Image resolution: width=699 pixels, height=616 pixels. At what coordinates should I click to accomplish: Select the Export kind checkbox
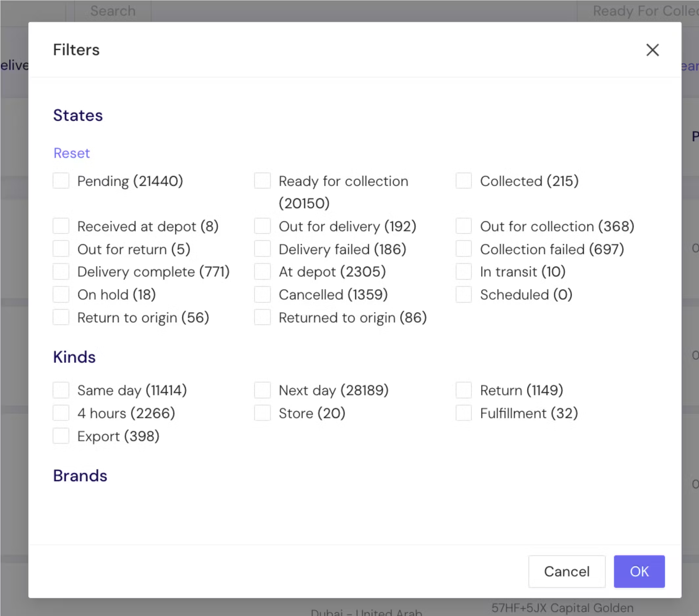(61, 436)
